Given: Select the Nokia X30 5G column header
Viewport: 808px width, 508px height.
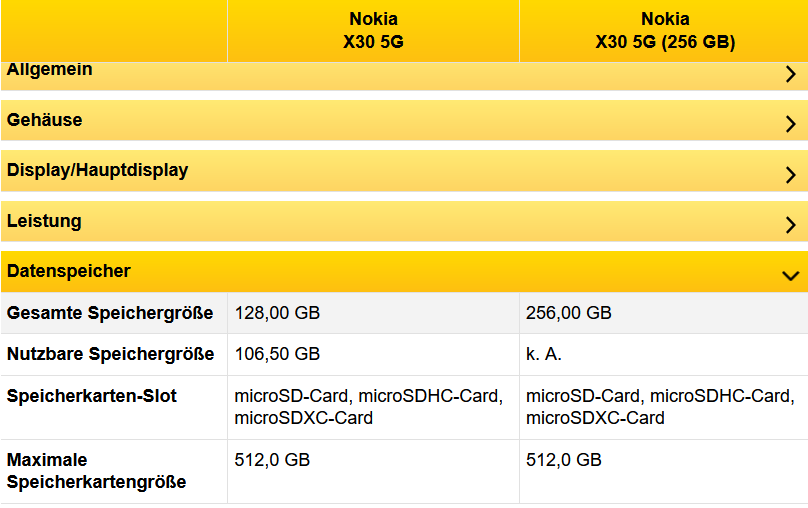Looking at the screenshot, I should pos(373,31).
